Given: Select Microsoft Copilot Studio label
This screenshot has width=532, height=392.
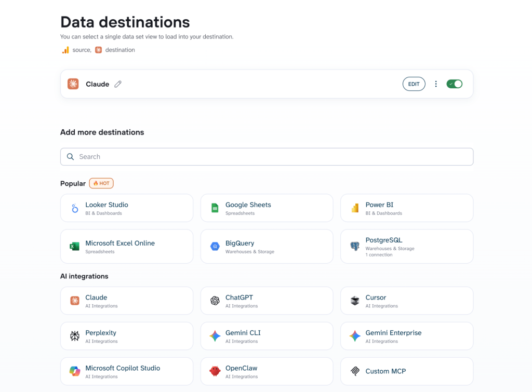Looking at the screenshot, I should (x=123, y=368).
